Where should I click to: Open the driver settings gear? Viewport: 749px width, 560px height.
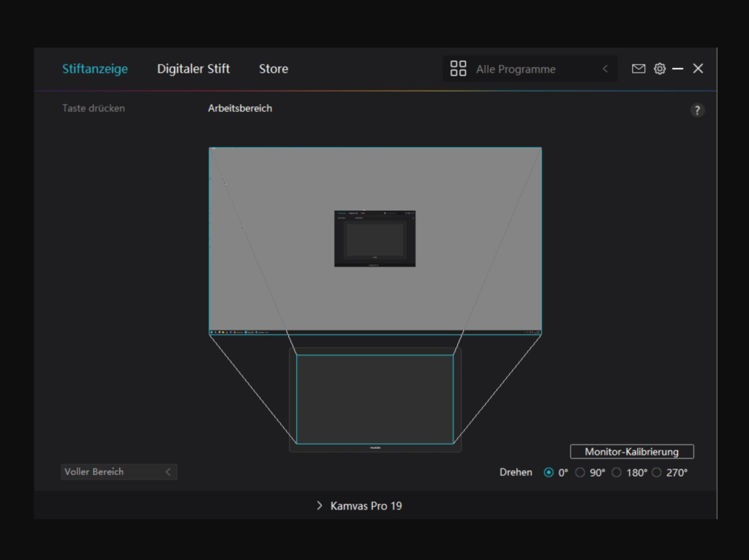pos(660,68)
